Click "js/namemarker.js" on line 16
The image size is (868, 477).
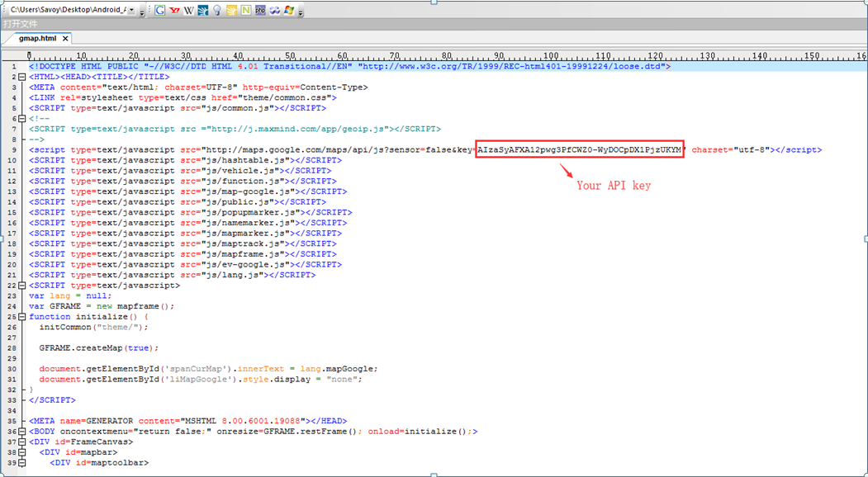click(249, 223)
